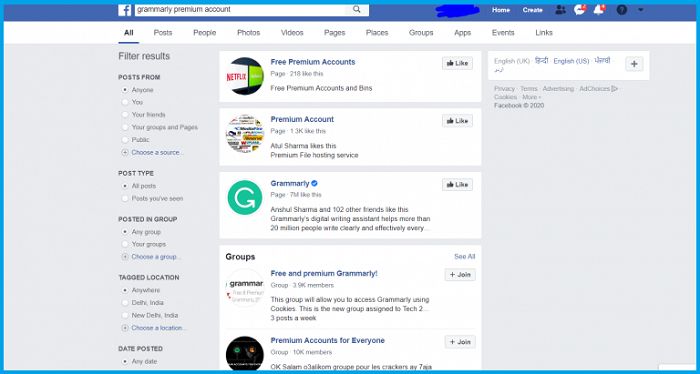Switch to the Events tab
The width and height of the screenshot is (700, 374).
[x=503, y=33]
